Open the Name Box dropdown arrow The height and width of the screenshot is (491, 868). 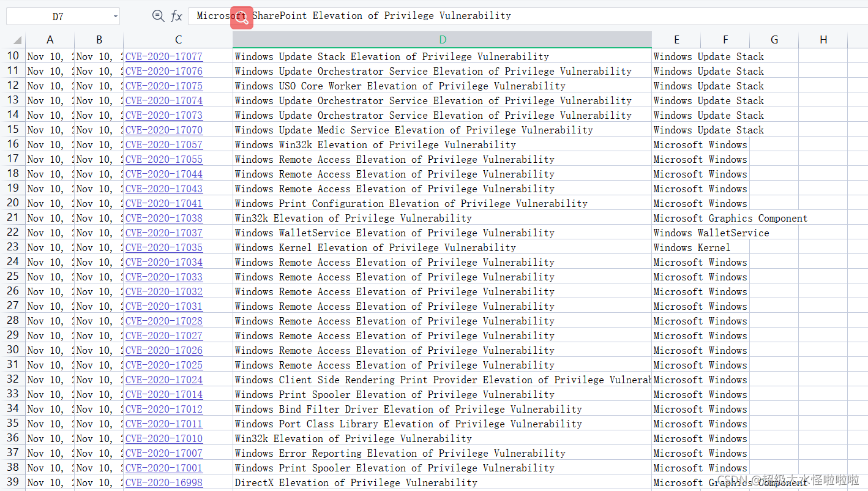point(116,17)
